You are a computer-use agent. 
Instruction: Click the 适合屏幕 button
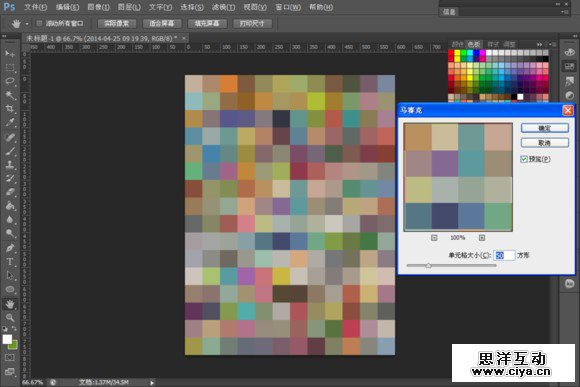tap(162, 23)
